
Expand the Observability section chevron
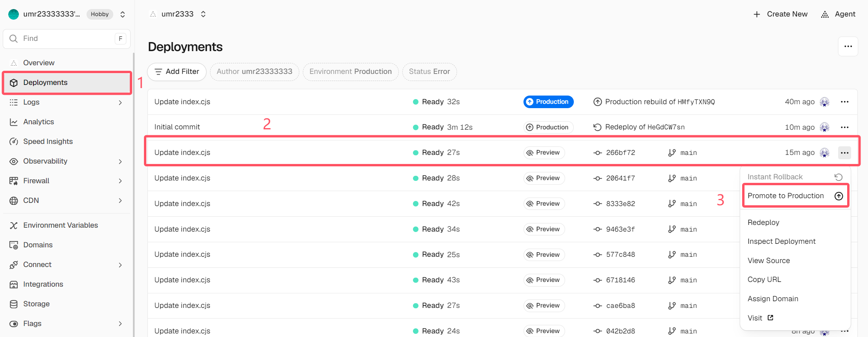(120, 162)
